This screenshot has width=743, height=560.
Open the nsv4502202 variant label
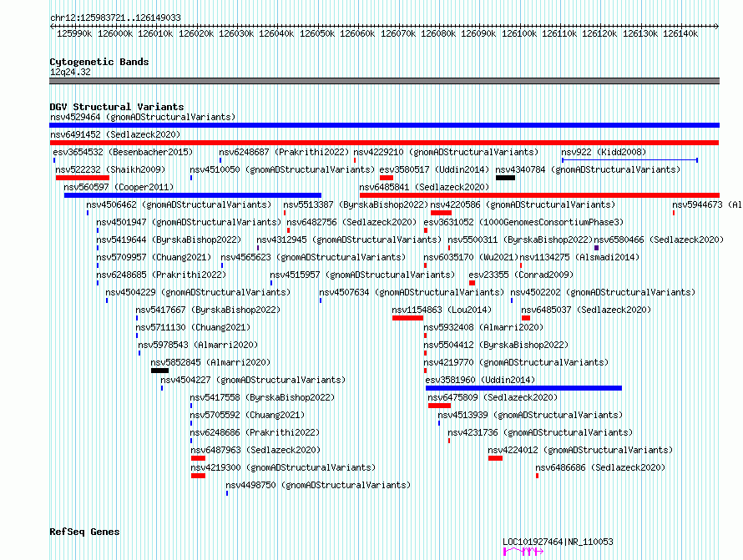tap(603, 292)
